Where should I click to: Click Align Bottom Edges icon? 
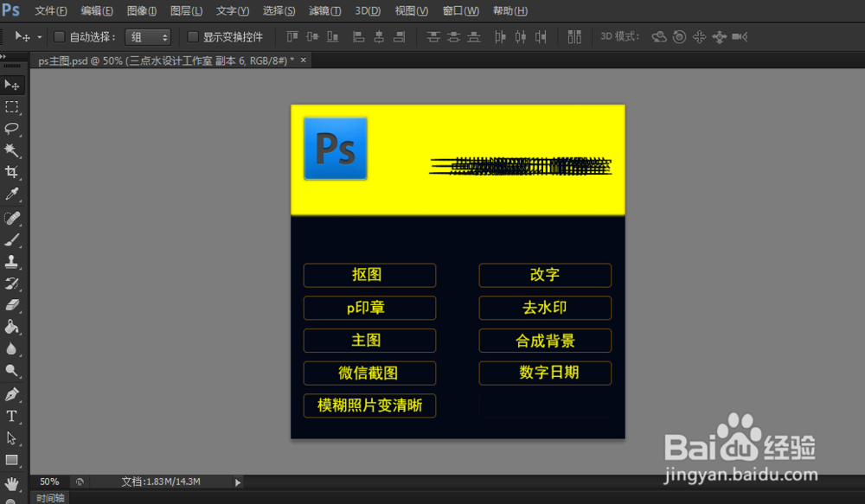333,37
